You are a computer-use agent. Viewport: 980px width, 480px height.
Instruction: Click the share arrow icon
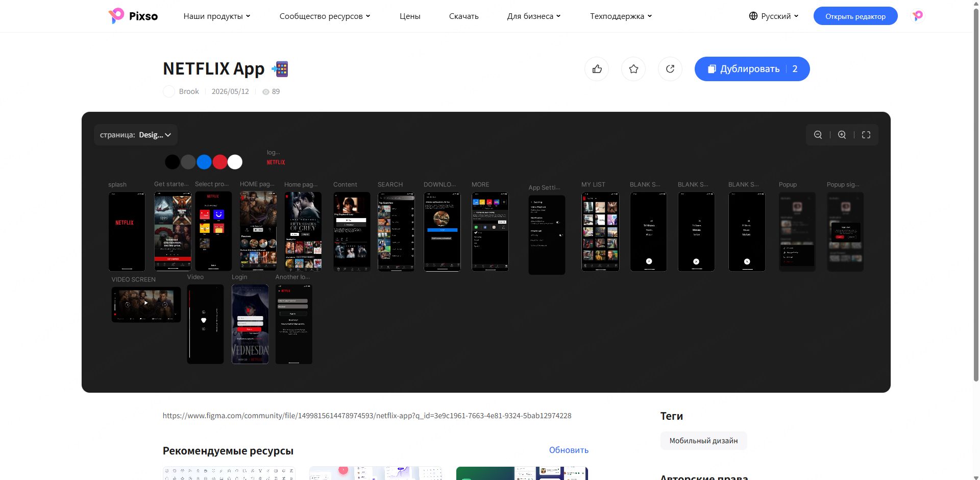tap(670, 69)
